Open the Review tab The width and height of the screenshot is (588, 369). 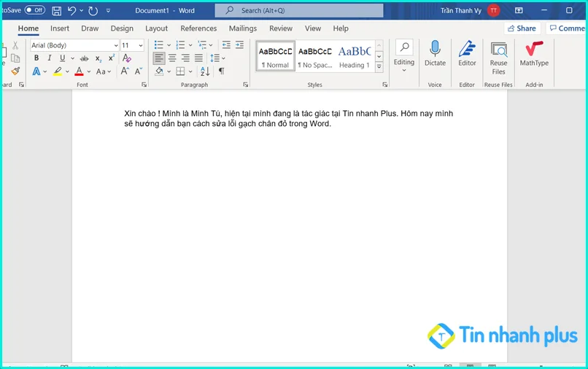click(280, 28)
